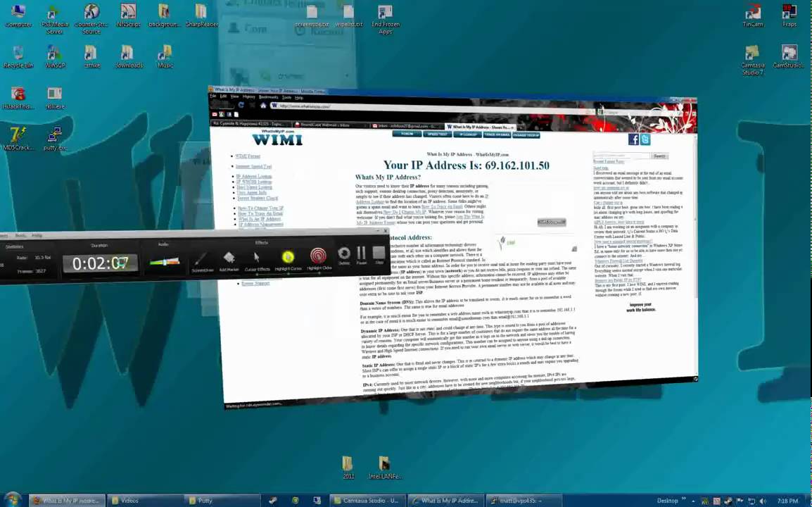812x507 pixels.
Task: Open Firefox History menu
Action: coord(249,96)
